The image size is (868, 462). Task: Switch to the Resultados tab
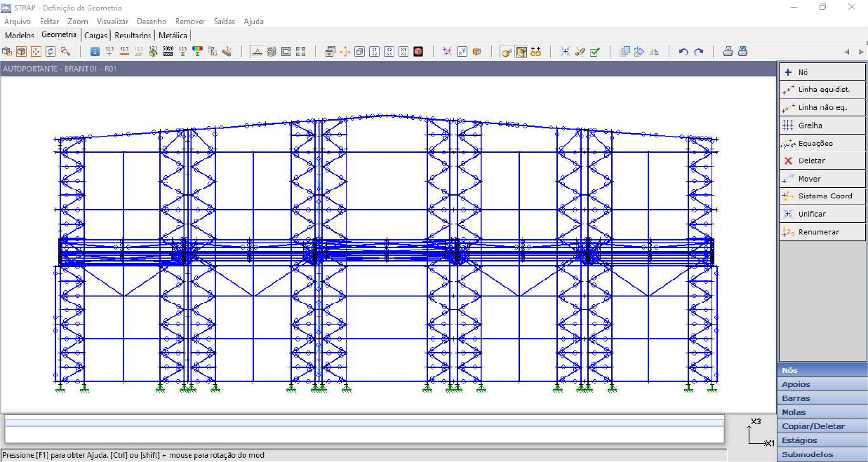pyautogui.click(x=133, y=35)
